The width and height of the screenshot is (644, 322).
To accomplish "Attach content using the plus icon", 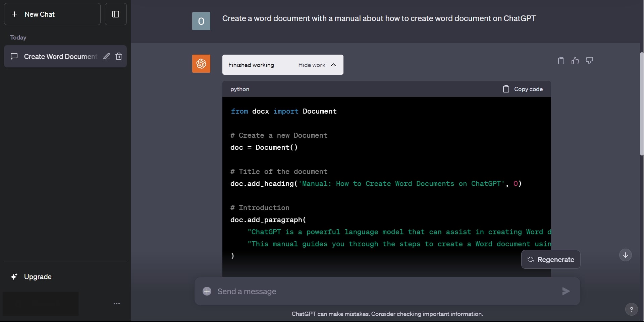I will [x=207, y=291].
